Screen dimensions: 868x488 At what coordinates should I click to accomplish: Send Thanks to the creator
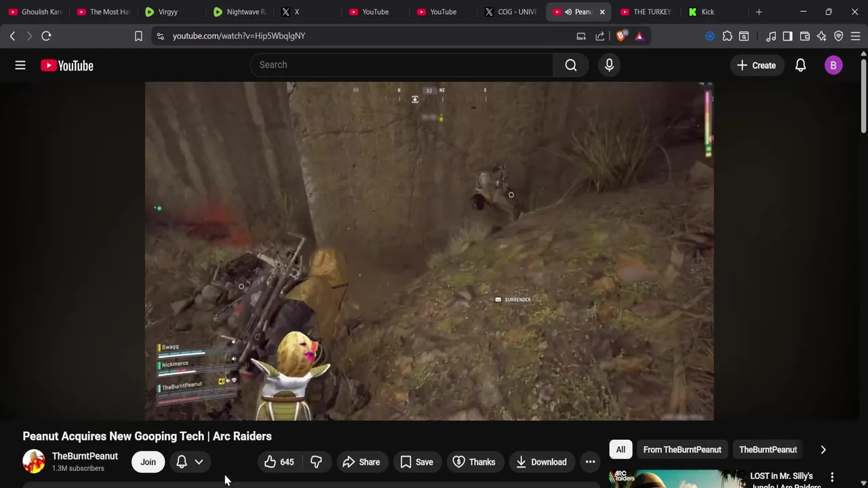pyautogui.click(x=474, y=462)
